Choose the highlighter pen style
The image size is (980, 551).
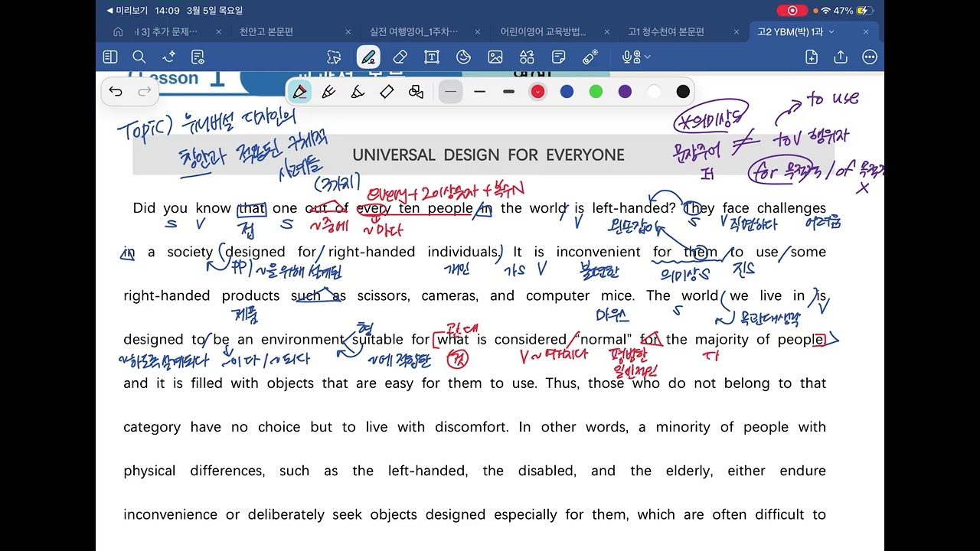[x=387, y=92]
